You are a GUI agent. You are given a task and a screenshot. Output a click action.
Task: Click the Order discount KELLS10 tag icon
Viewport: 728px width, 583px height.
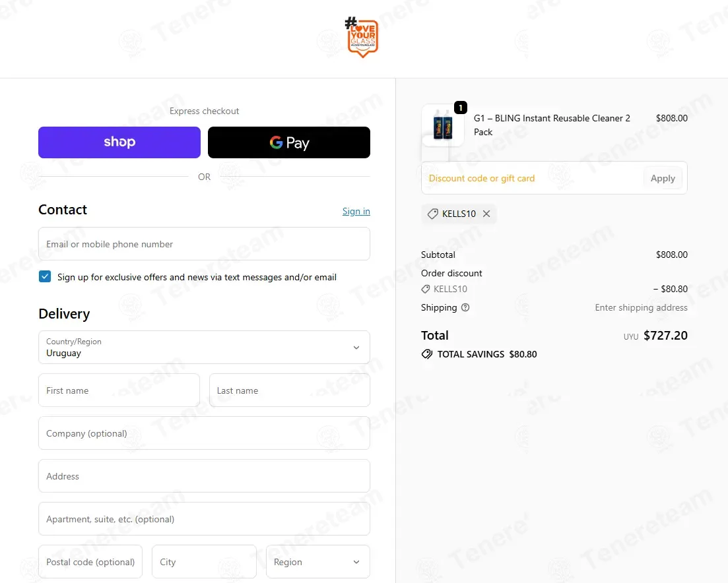pyautogui.click(x=425, y=289)
